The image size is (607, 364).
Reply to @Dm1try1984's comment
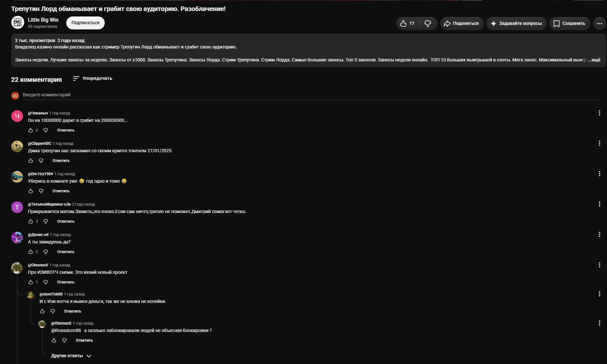(x=61, y=191)
